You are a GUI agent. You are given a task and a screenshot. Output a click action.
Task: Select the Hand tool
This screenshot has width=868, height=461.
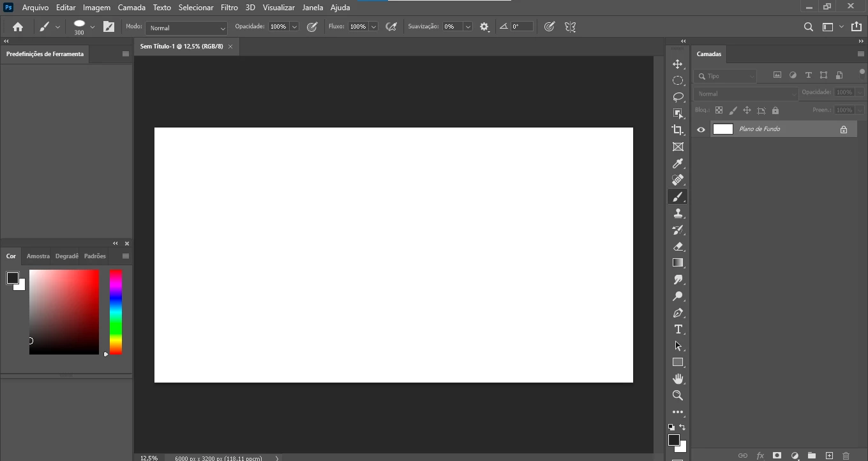click(x=678, y=379)
